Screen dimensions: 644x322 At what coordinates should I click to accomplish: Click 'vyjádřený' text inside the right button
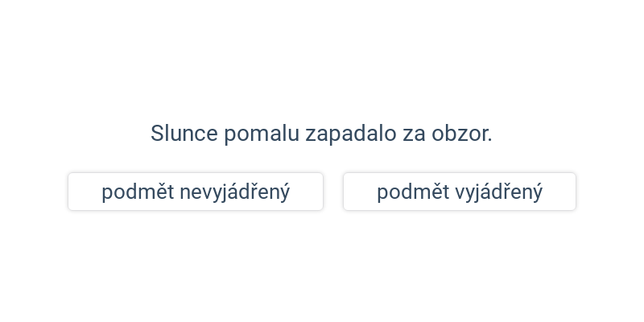point(498,192)
